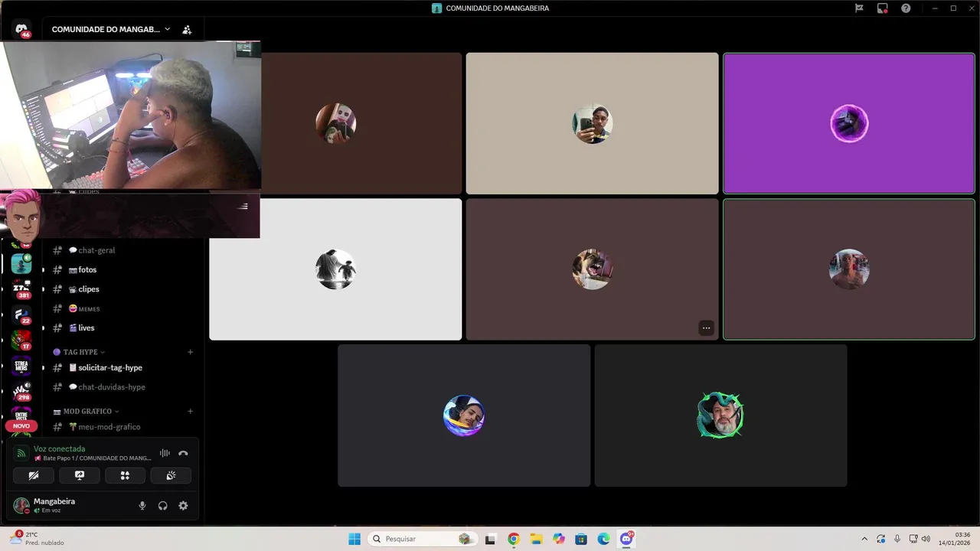Viewport: 980px width, 551px height.
Task: Share your screen button
Action: (x=80, y=475)
